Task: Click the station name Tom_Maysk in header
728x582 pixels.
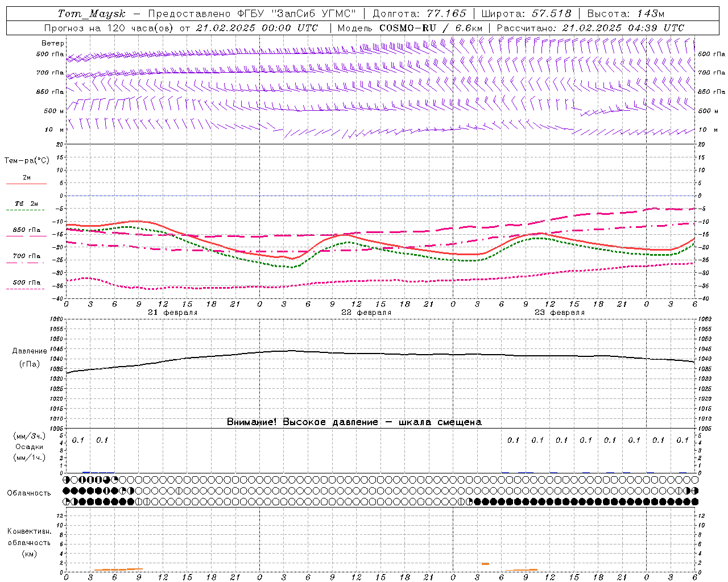Action: click(92, 14)
